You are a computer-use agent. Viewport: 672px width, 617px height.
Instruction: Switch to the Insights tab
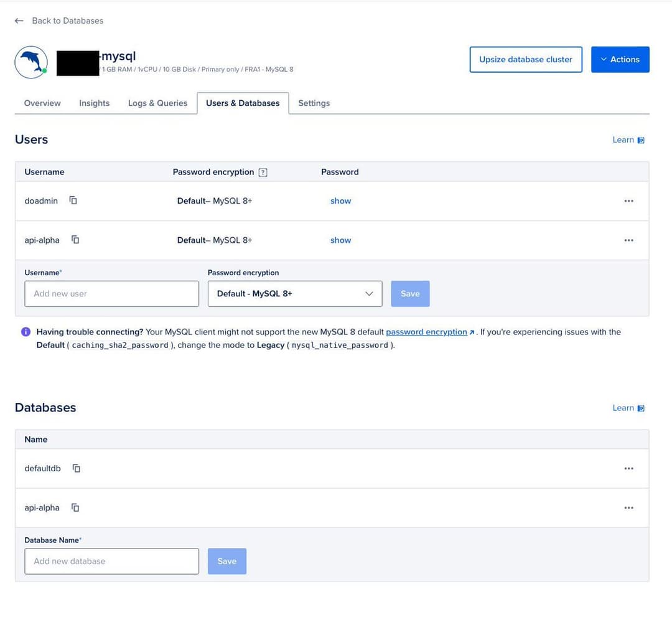tap(95, 103)
